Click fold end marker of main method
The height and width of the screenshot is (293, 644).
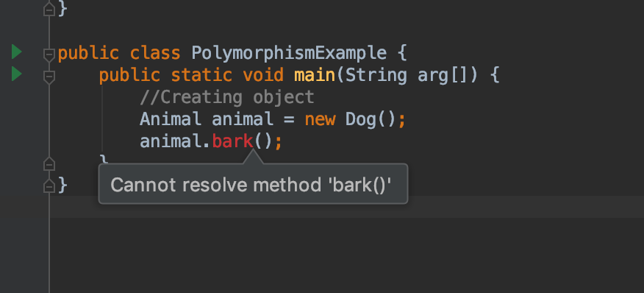click(49, 164)
